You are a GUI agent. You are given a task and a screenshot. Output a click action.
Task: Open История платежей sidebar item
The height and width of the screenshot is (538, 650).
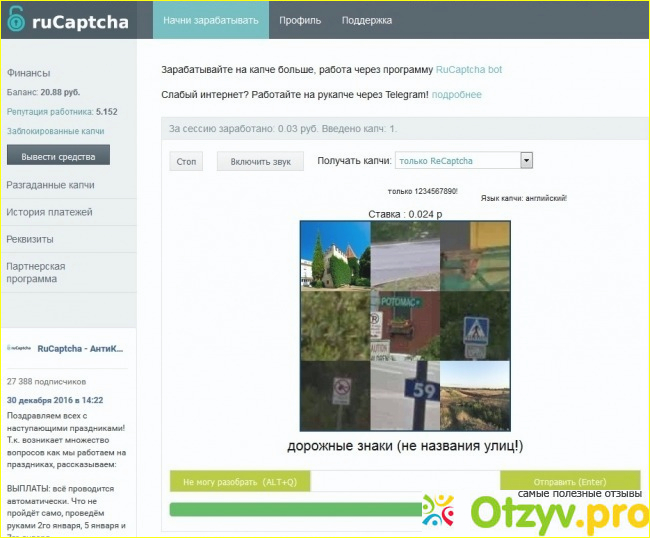(x=50, y=212)
